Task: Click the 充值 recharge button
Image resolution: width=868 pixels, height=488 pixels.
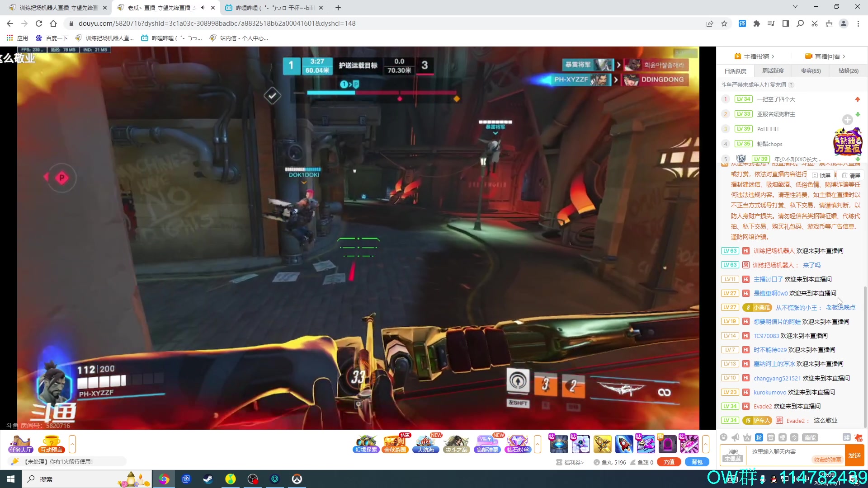Action: pos(669,462)
